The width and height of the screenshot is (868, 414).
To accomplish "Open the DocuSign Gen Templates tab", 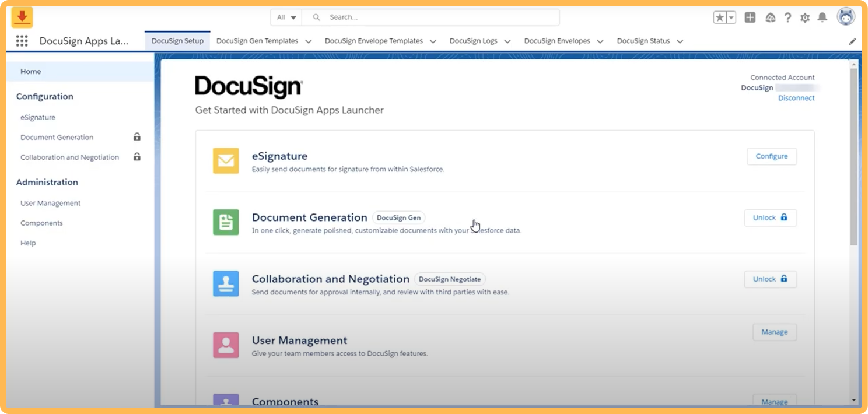I will pos(257,41).
